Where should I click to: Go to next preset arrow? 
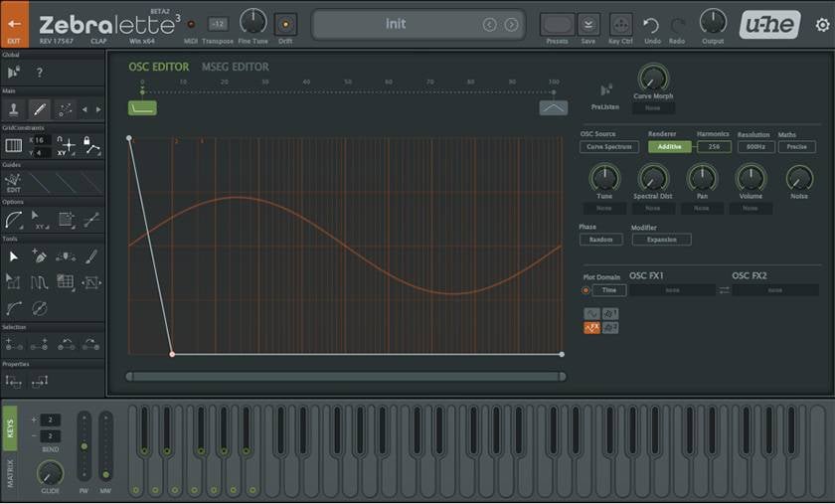[511, 25]
